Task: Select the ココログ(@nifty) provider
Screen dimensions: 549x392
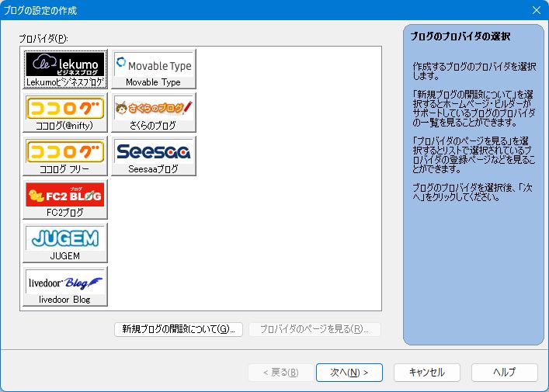Action: pyautogui.click(x=65, y=113)
